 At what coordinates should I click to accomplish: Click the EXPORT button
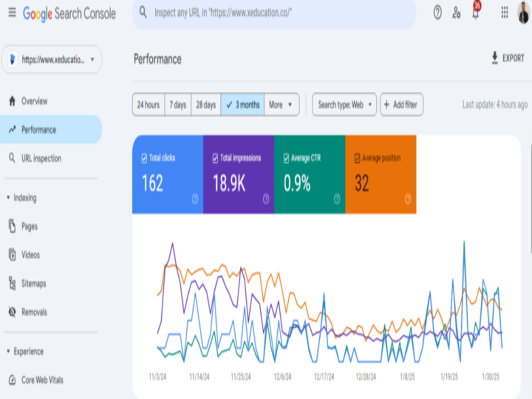pos(508,58)
